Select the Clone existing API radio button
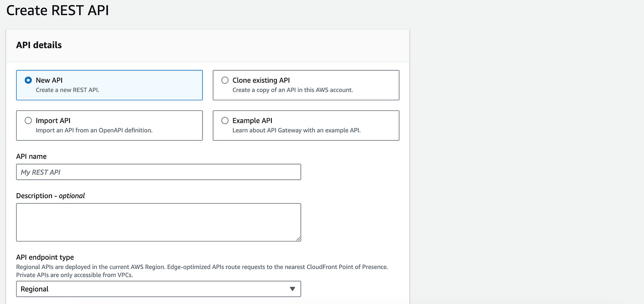 pos(225,80)
